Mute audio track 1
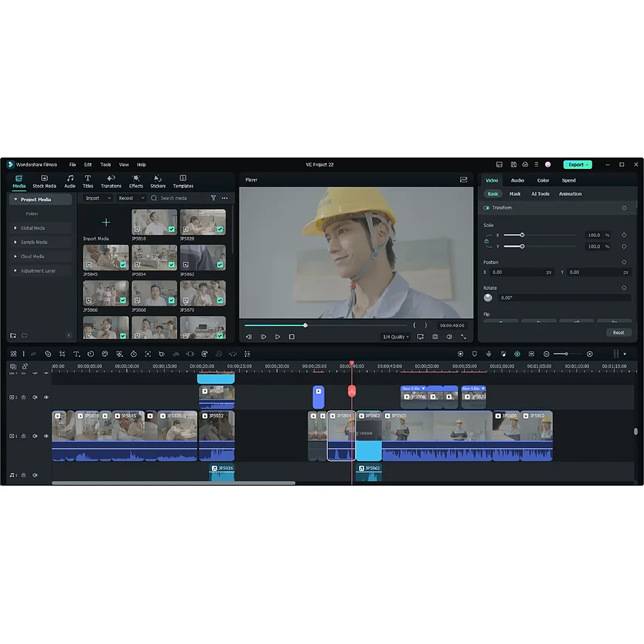 35,475
